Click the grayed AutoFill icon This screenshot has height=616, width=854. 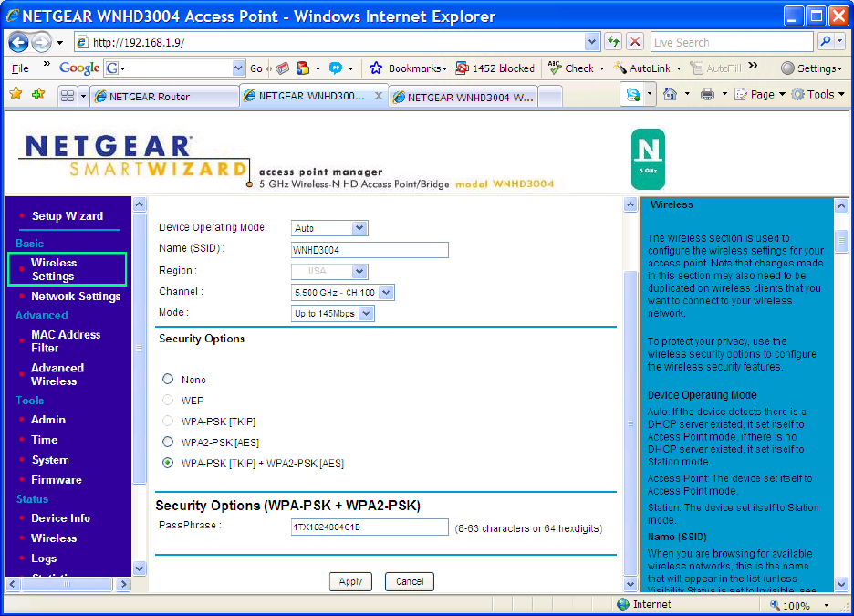pyautogui.click(x=696, y=68)
